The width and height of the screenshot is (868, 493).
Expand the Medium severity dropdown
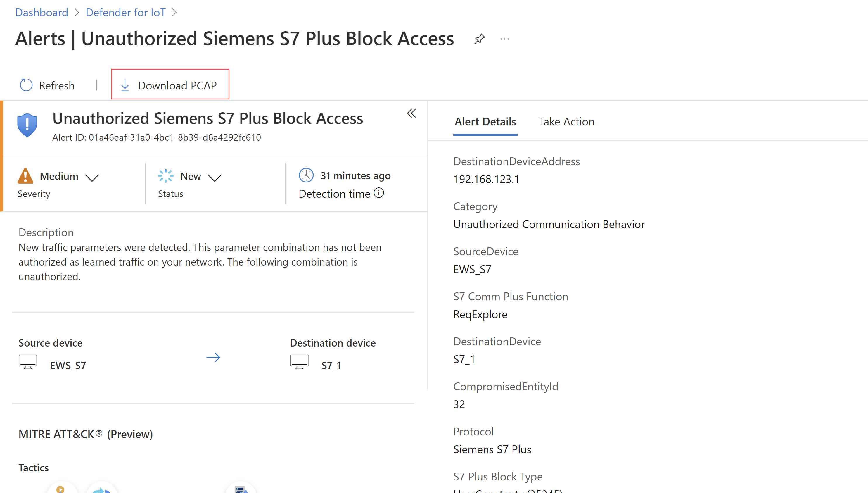(92, 177)
